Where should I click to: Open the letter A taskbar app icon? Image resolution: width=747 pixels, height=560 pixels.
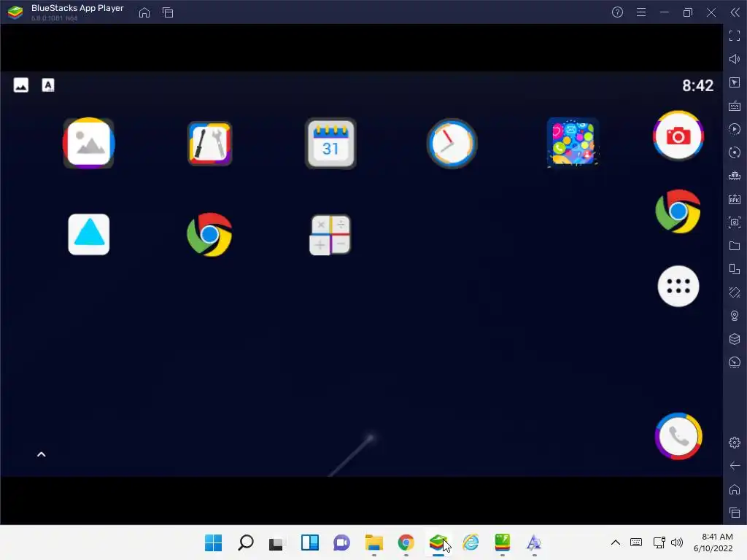coord(534,542)
